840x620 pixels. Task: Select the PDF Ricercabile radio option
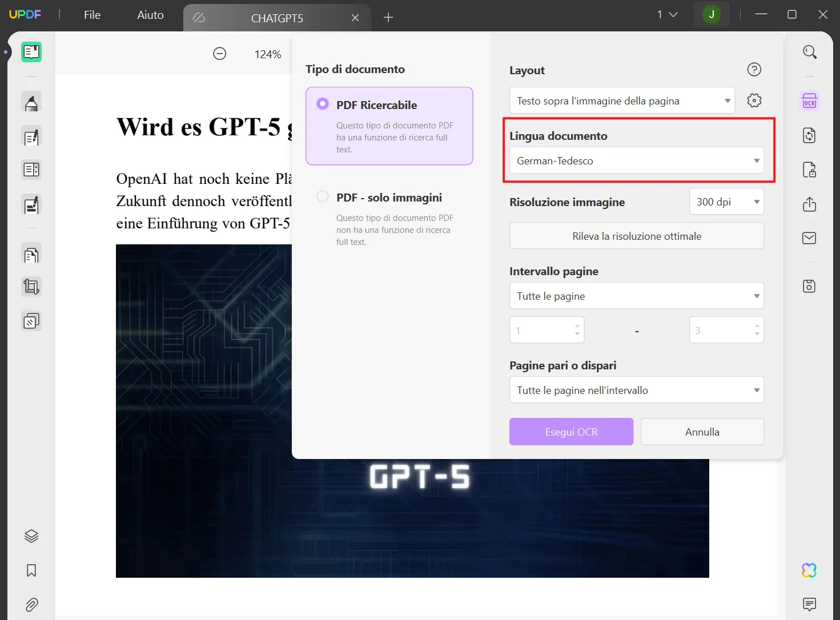pos(323,104)
